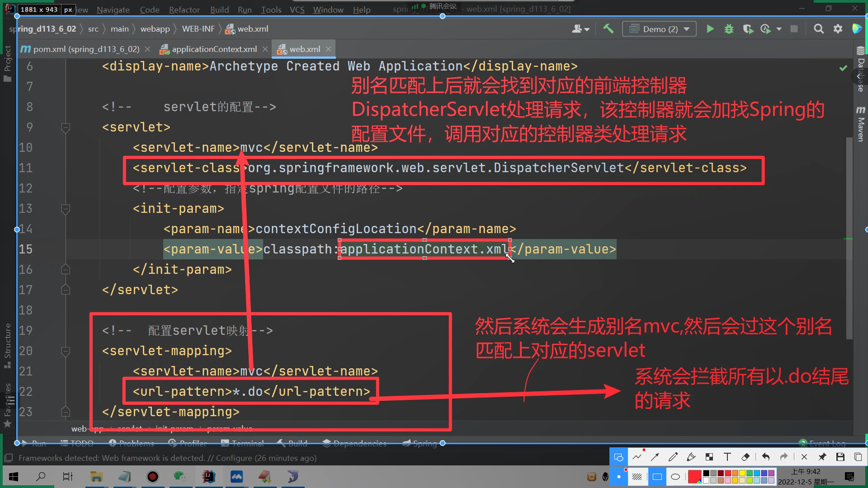The image size is (868, 488).
Task: Select the mosaic blur tool
Action: tap(709, 457)
